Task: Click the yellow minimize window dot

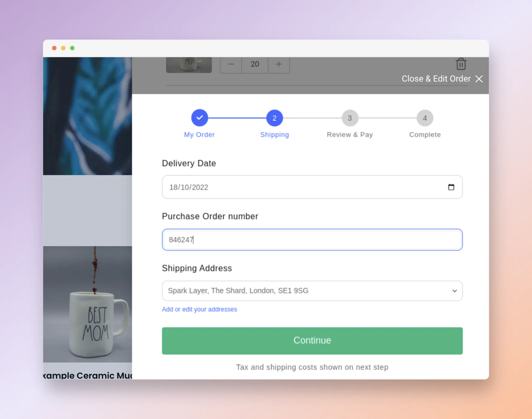Action: click(x=63, y=48)
